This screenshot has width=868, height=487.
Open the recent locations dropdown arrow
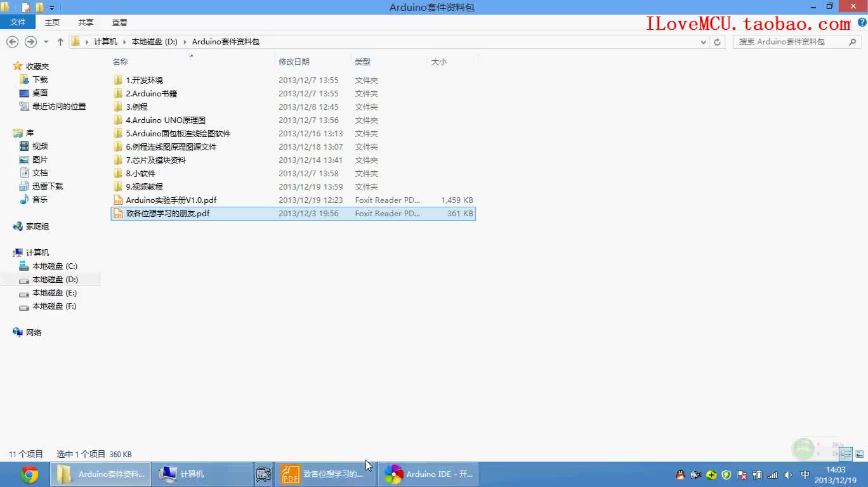tap(46, 42)
